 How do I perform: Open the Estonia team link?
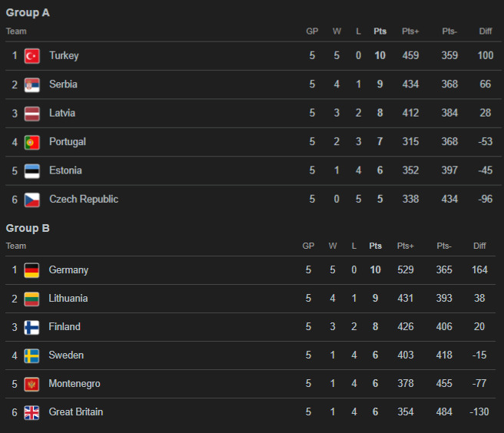click(x=65, y=170)
